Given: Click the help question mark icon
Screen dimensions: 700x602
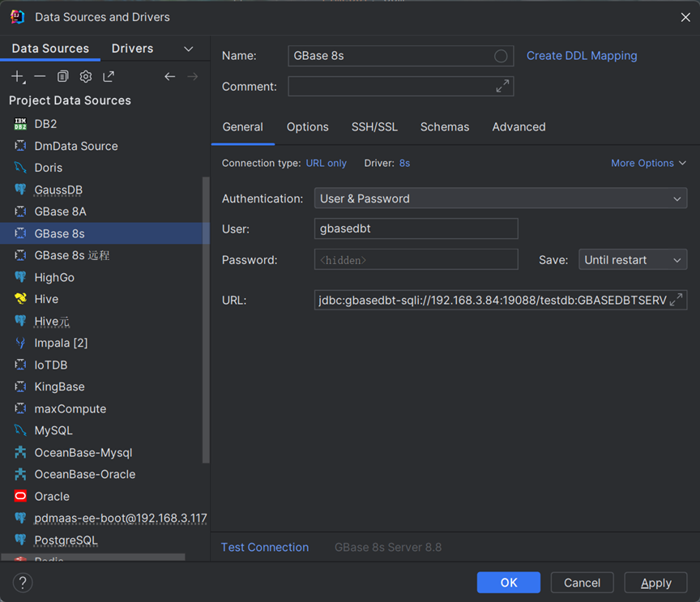Looking at the screenshot, I should click(x=23, y=583).
